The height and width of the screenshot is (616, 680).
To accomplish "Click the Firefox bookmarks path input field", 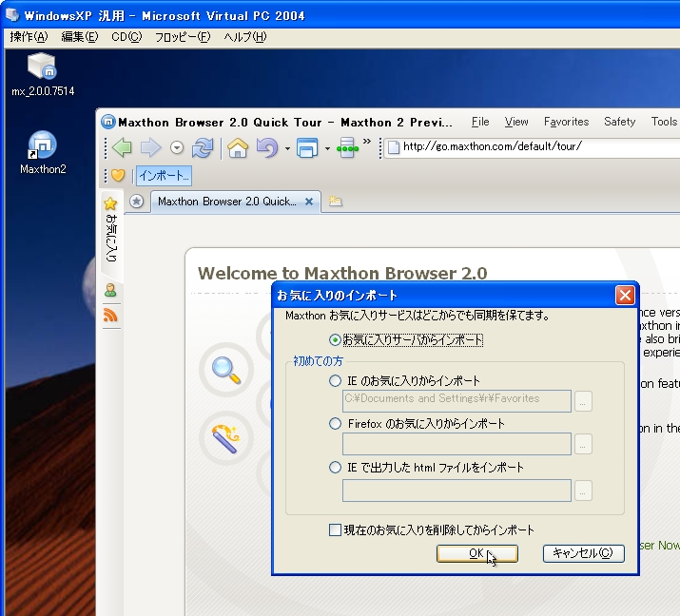I will (x=457, y=444).
